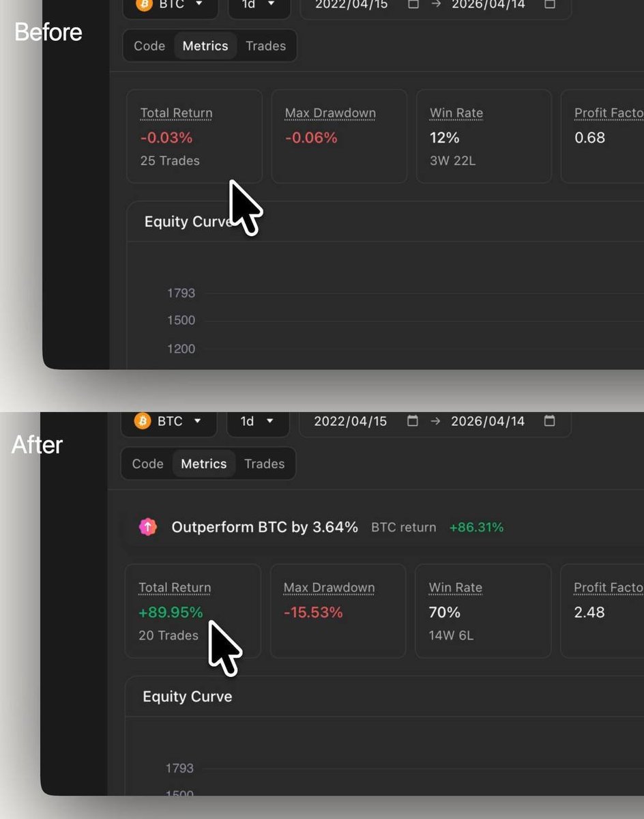This screenshot has height=819, width=644.
Task: Click Max Drawdown card showing -15.53%
Action: (338, 611)
